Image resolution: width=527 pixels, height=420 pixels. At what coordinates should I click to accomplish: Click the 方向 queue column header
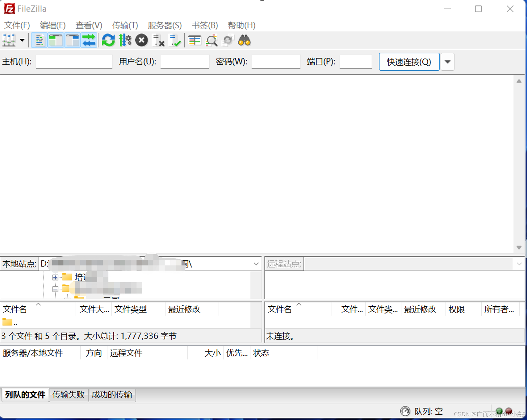click(x=94, y=353)
